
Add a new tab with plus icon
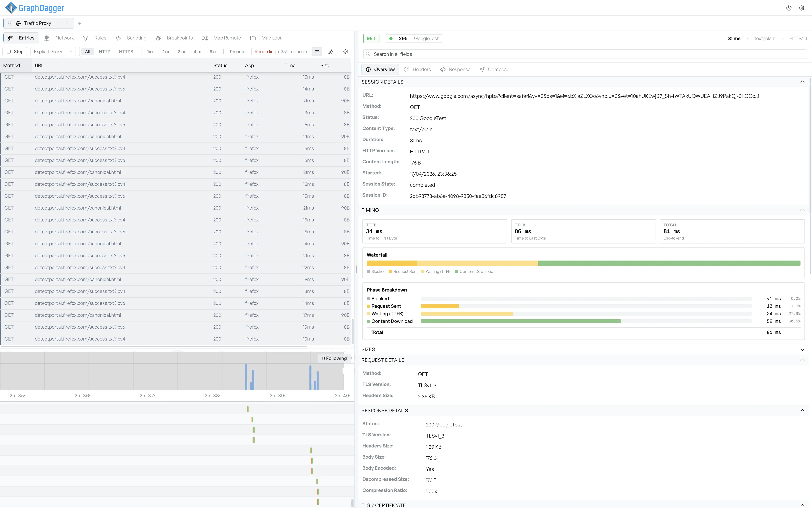(x=79, y=23)
